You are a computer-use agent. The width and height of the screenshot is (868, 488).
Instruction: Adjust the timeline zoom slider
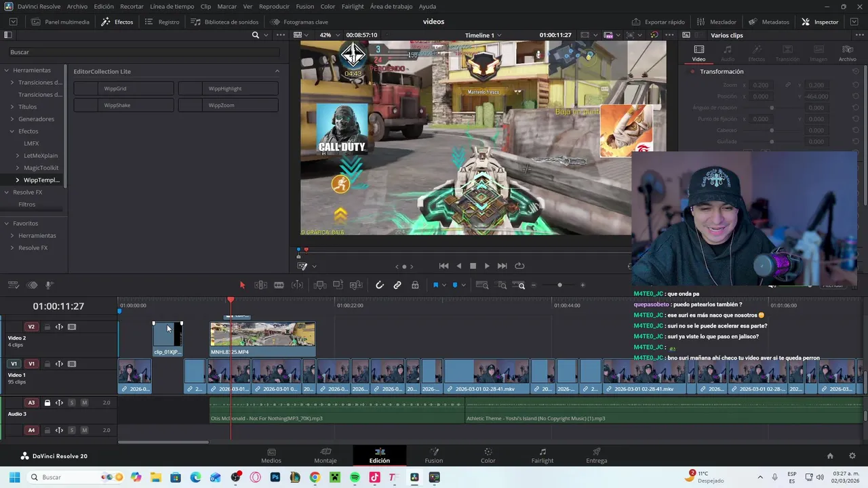click(559, 285)
